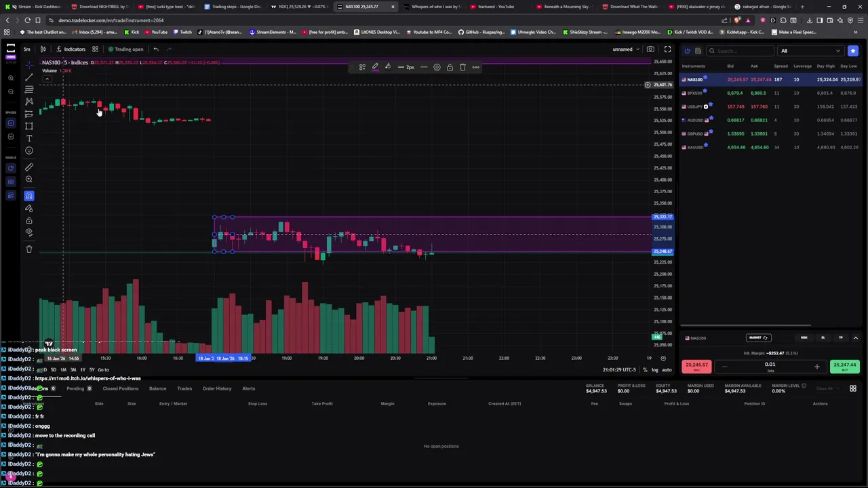Open the All instruments filter dropdown
The width and height of the screenshot is (868, 488).
tap(810, 51)
